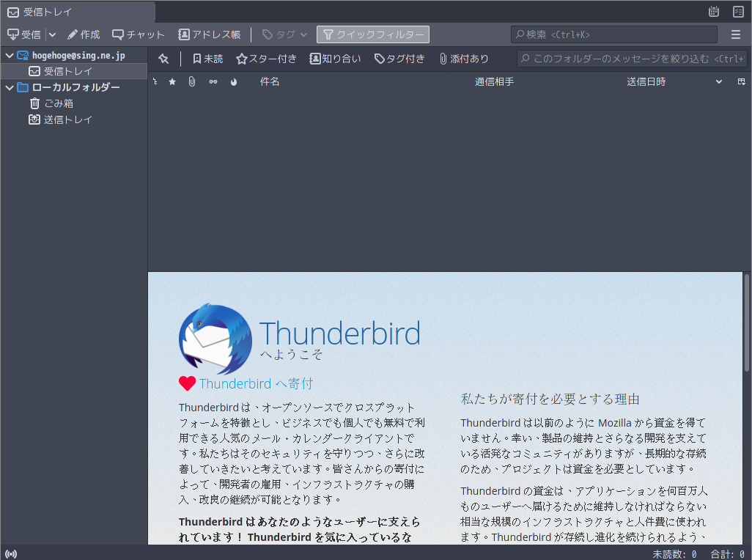
Task: Click the 受信 get messages button
Action: pos(24,34)
